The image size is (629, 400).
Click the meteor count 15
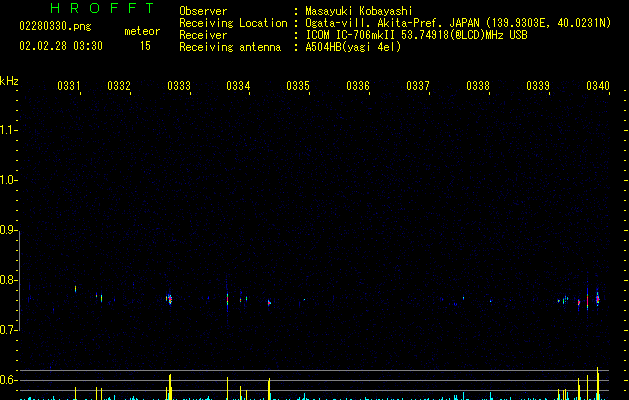(145, 46)
